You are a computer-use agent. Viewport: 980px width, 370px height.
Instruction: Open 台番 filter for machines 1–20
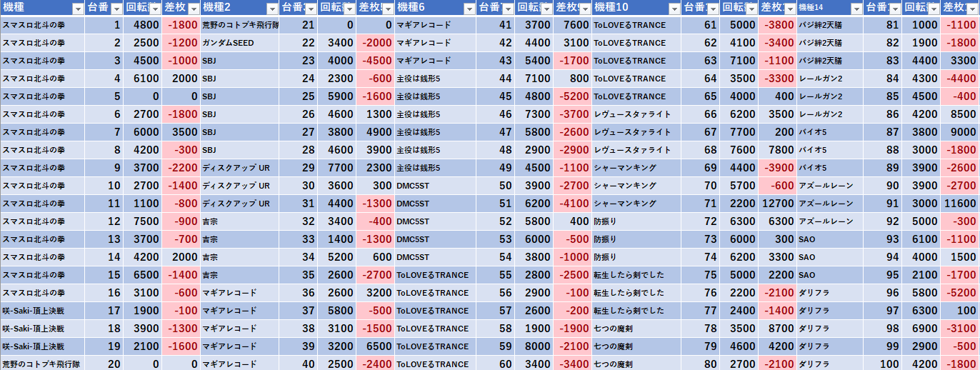pyautogui.click(x=116, y=9)
